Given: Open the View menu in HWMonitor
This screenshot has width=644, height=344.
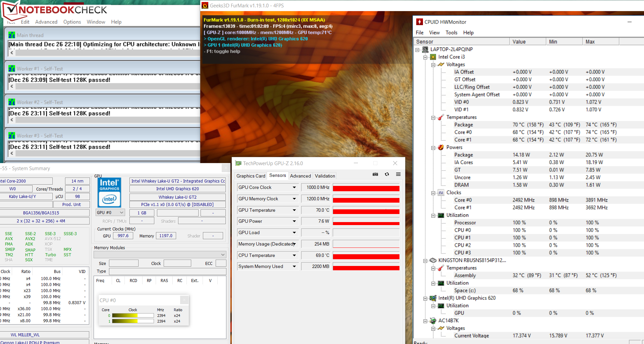Looking at the screenshot, I should click(434, 32).
